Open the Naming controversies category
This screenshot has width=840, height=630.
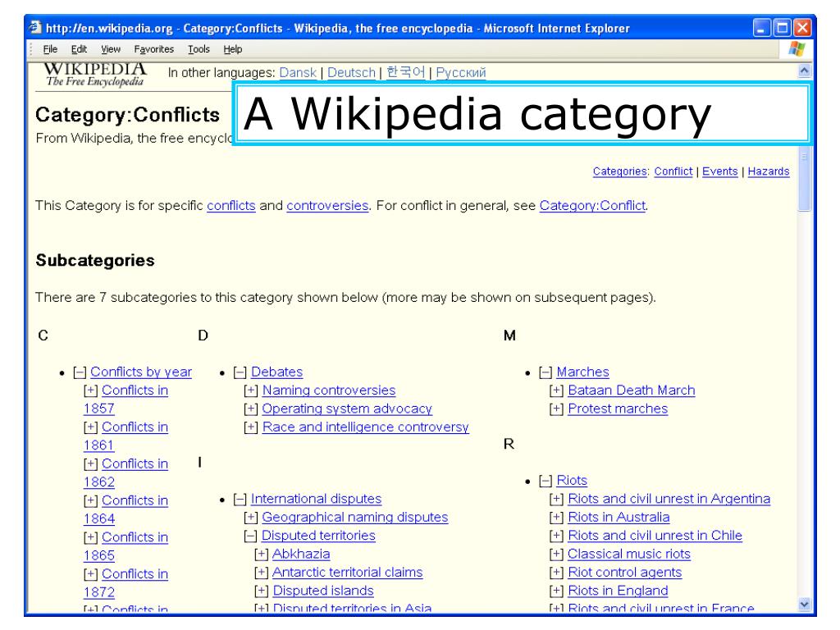(329, 390)
